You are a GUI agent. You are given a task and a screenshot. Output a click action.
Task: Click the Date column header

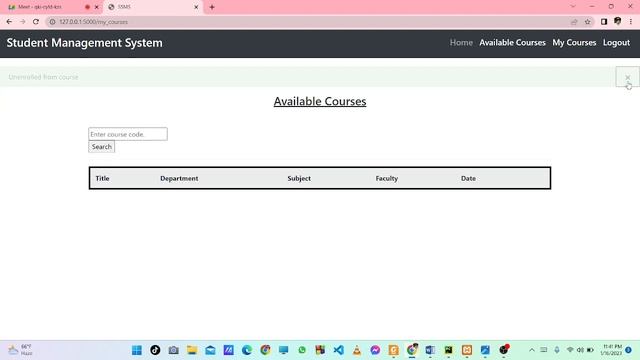tap(468, 178)
